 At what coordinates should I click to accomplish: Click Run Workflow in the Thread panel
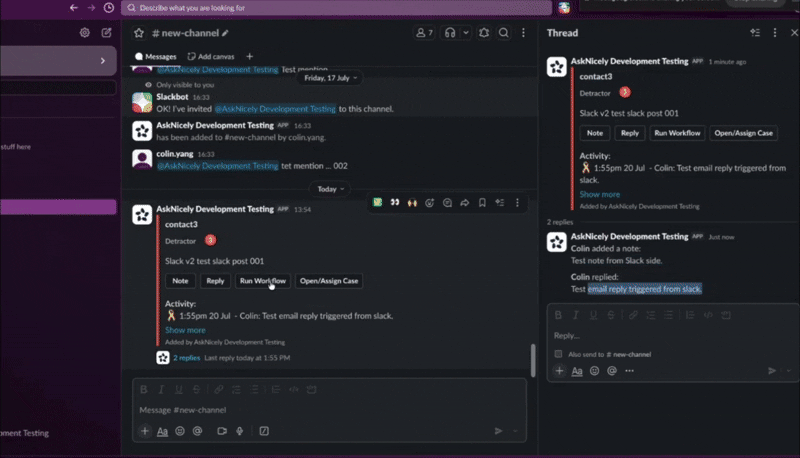(x=678, y=133)
